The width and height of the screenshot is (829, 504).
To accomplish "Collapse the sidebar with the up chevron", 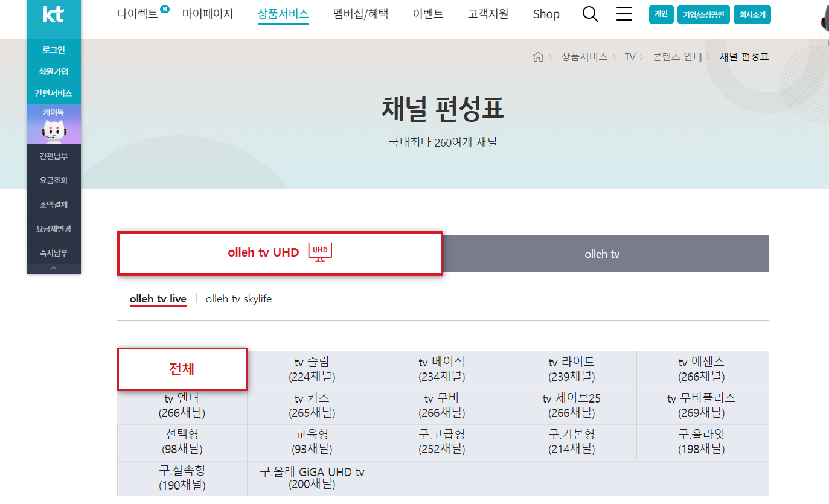I will [x=54, y=268].
